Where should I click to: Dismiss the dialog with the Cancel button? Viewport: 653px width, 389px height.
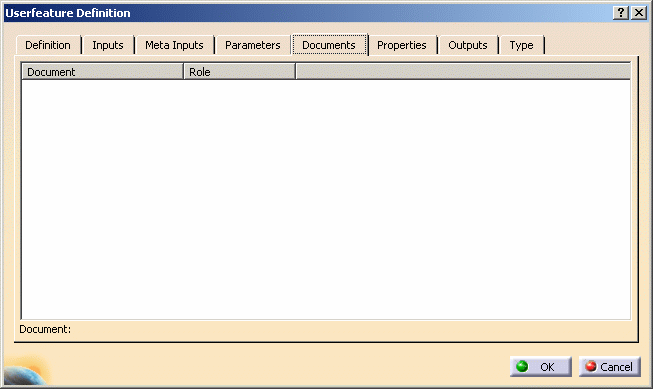610,367
